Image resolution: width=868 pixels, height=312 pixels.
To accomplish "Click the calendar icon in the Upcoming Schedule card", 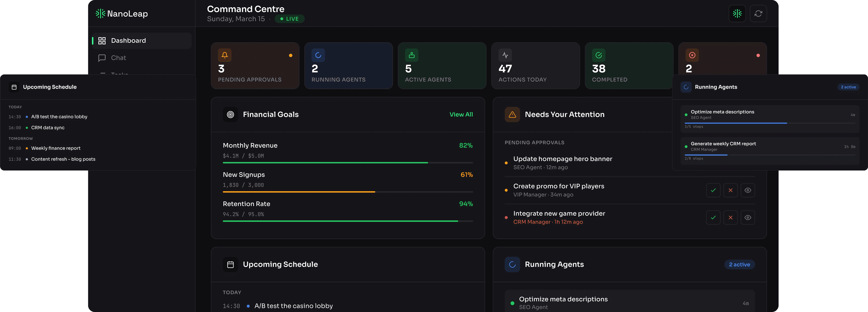I will 231,264.
